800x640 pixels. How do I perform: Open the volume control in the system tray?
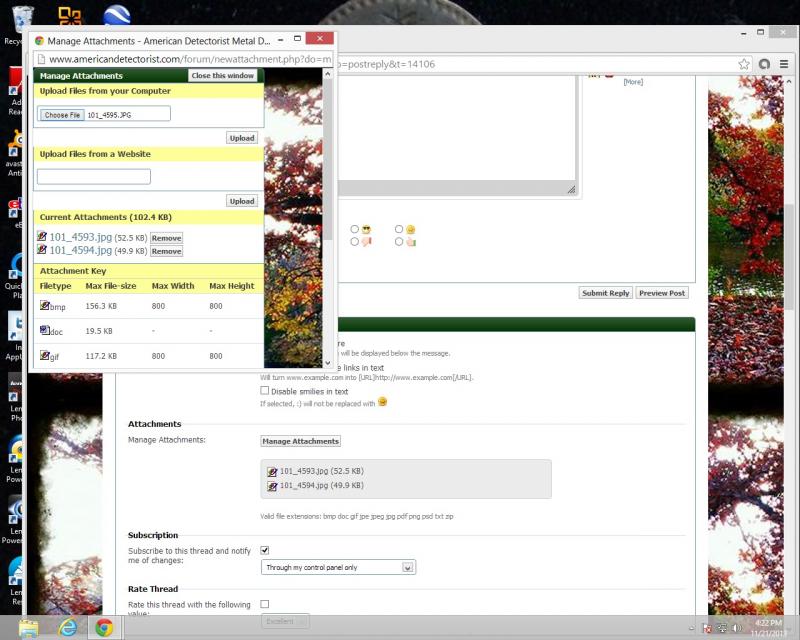[737, 628]
